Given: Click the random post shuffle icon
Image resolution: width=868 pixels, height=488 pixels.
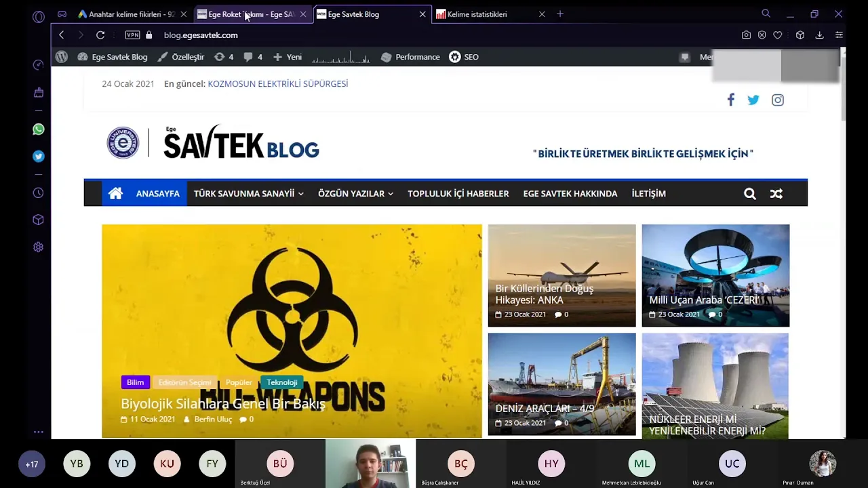Looking at the screenshot, I should click(776, 194).
